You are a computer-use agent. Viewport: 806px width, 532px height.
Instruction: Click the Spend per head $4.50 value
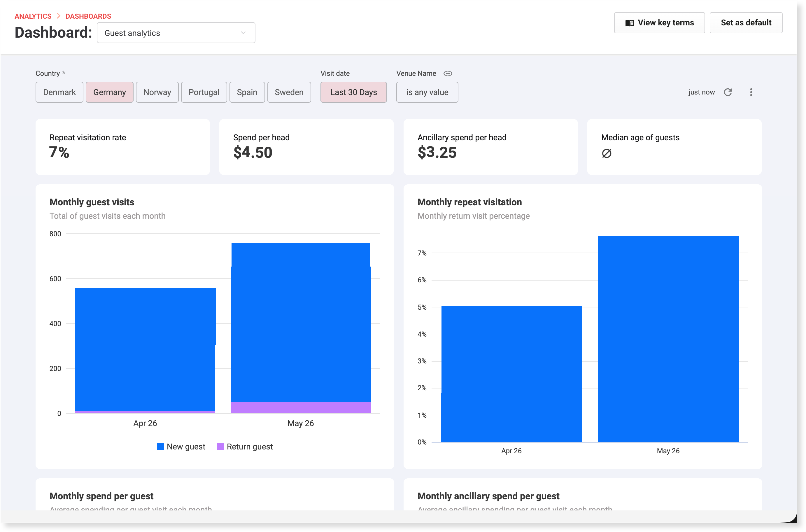(253, 152)
